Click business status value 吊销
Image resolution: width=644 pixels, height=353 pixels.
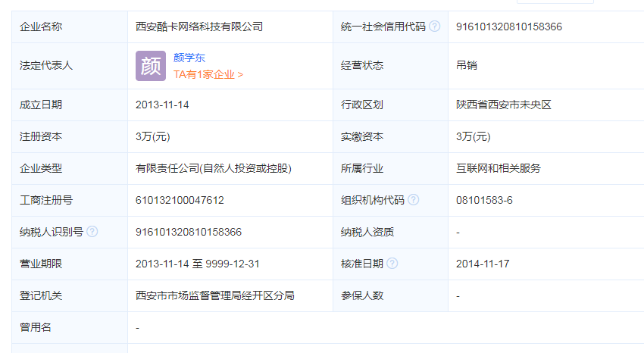467,66
